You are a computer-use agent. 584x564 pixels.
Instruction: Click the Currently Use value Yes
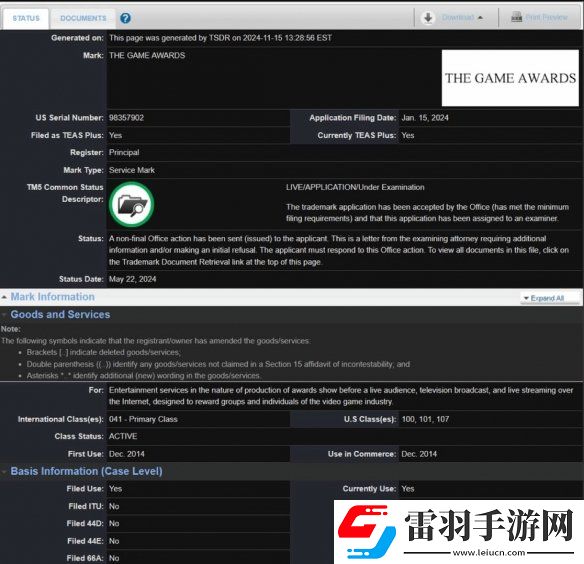point(408,489)
